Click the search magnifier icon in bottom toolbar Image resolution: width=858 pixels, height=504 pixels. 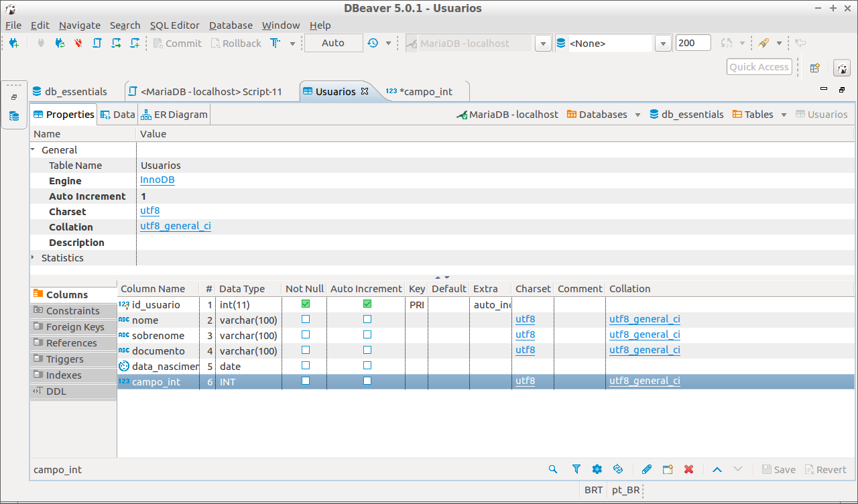(553, 469)
